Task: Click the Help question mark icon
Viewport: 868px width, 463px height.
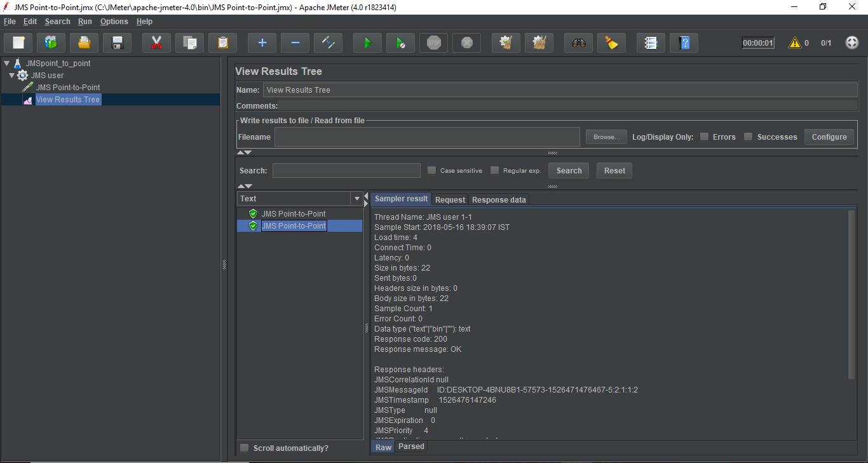Action: tap(684, 43)
